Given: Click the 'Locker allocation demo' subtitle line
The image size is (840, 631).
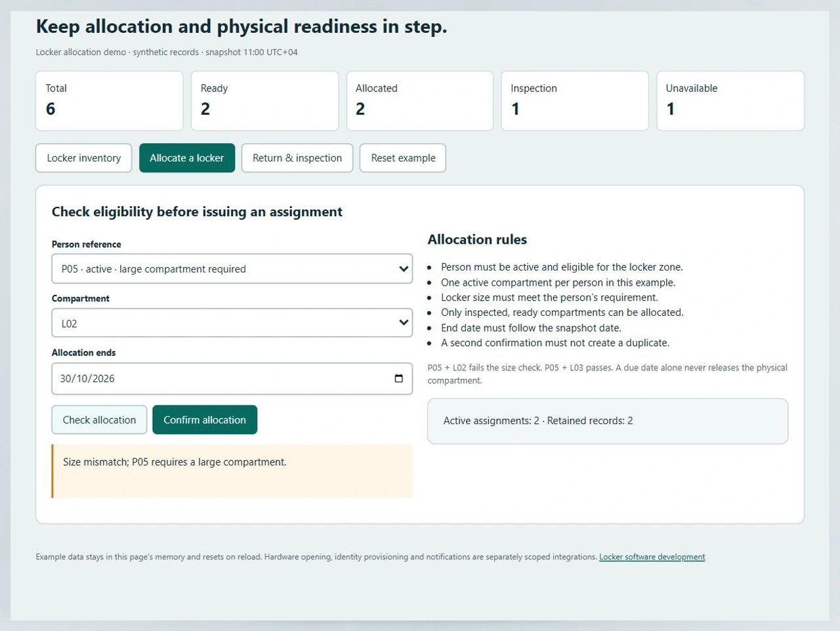Looking at the screenshot, I should [x=167, y=52].
